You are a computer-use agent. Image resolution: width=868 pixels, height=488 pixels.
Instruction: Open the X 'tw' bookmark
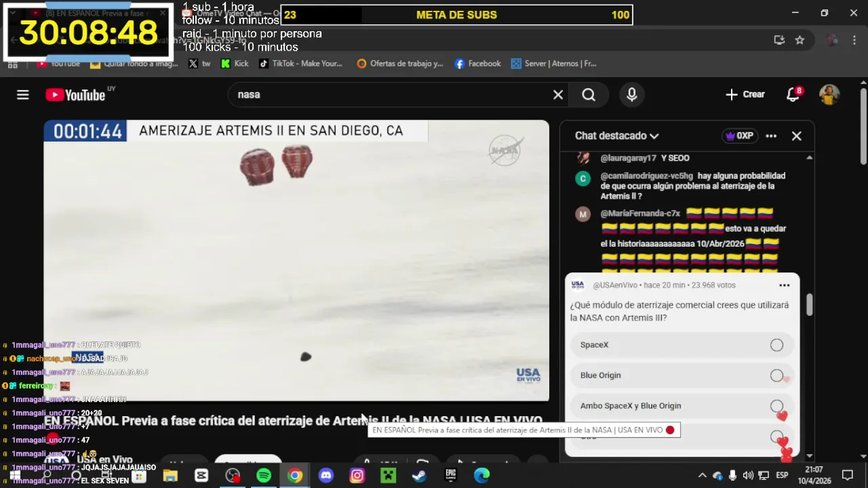point(199,64)
